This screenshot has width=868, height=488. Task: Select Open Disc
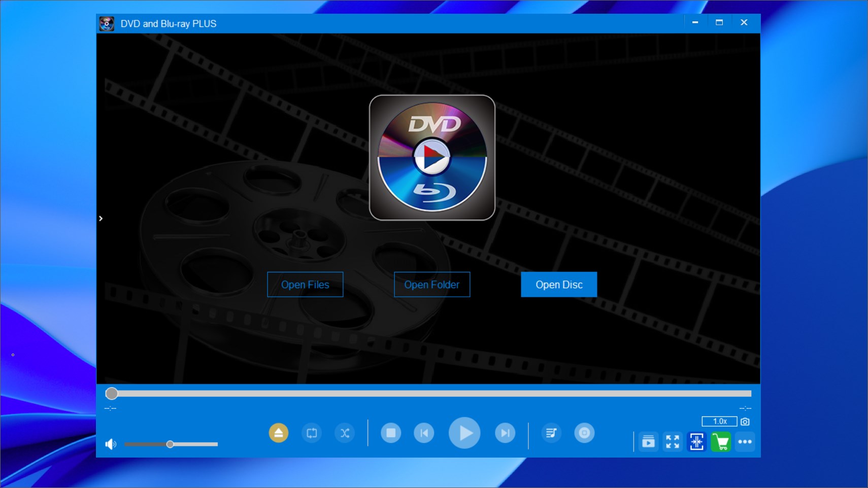click(559, 285)
